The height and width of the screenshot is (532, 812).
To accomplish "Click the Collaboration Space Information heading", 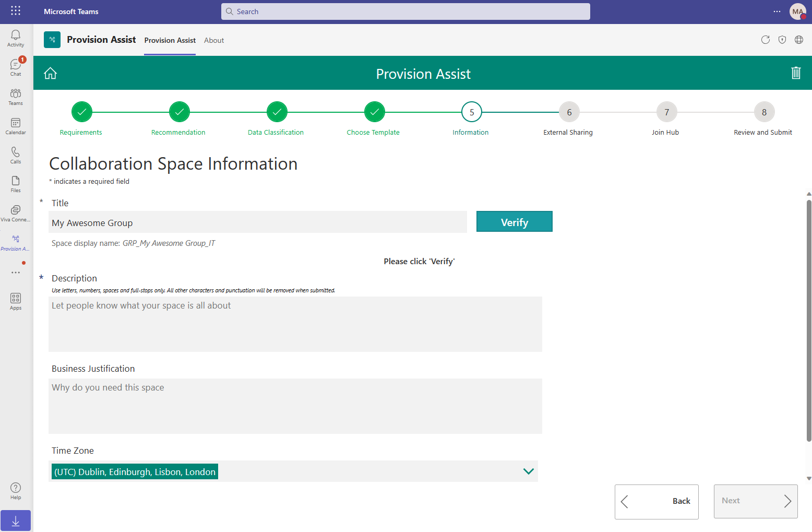I will [x=173, y=164].
